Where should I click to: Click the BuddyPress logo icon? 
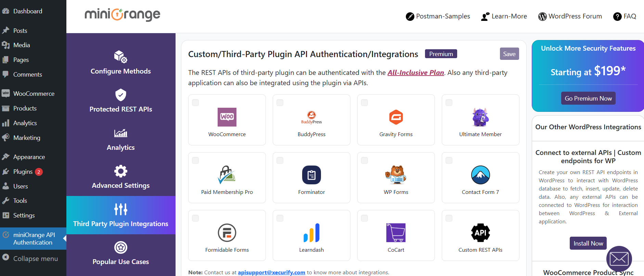(x=311, y=117)
